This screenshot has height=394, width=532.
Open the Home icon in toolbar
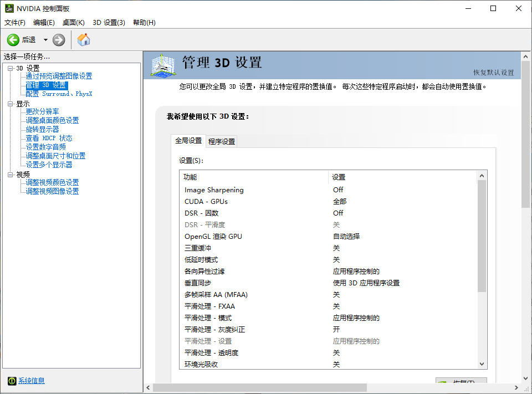tap(84, 40)
